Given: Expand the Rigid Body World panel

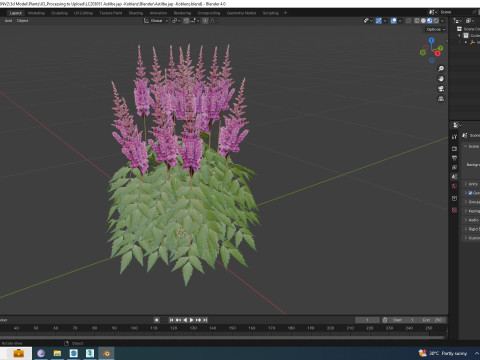Looking at the screenshot, I should [466, 229].
